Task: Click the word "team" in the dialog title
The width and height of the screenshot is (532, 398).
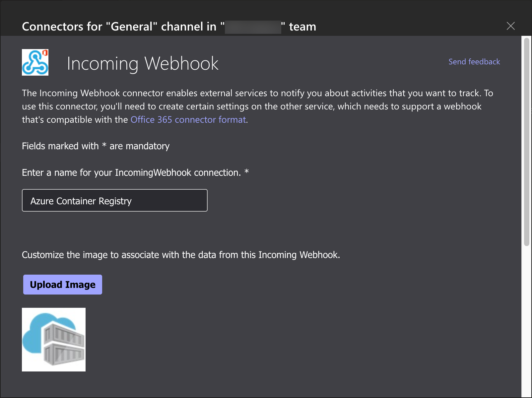Action: coord(302,27)
